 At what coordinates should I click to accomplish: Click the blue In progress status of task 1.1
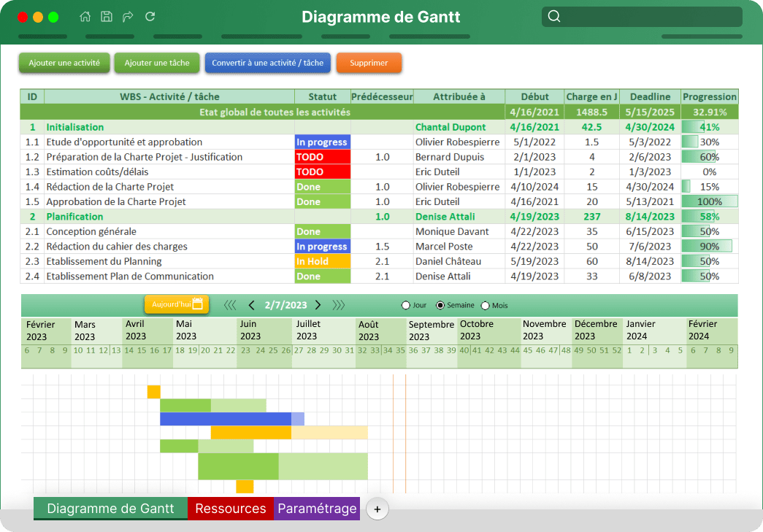click(323, 142)
